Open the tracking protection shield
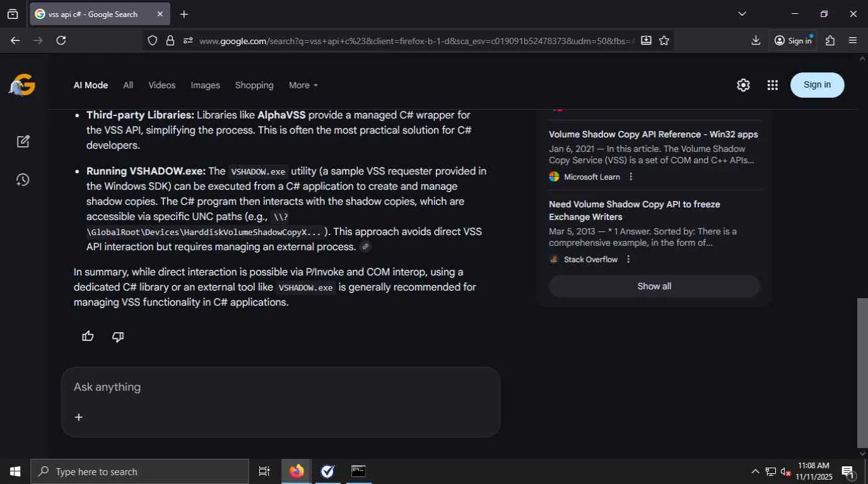 (152, 40)
